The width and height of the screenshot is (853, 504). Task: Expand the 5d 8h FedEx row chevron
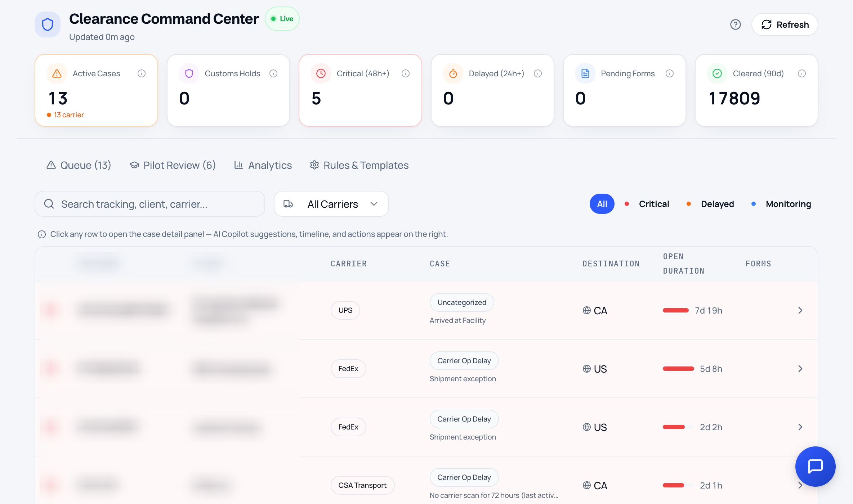click(800, 369)
